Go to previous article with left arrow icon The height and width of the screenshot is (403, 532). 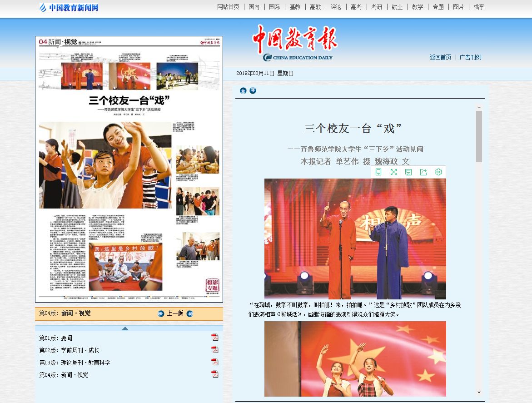(243, 91)
